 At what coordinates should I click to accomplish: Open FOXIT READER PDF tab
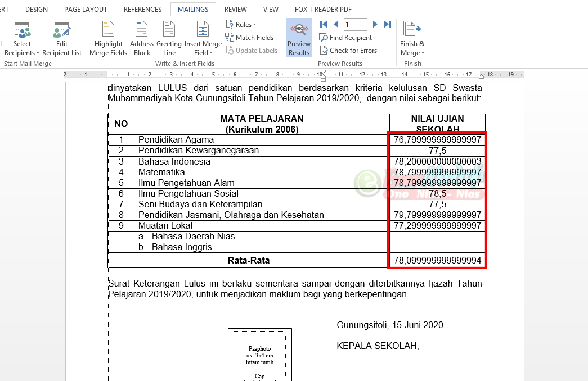323,10
